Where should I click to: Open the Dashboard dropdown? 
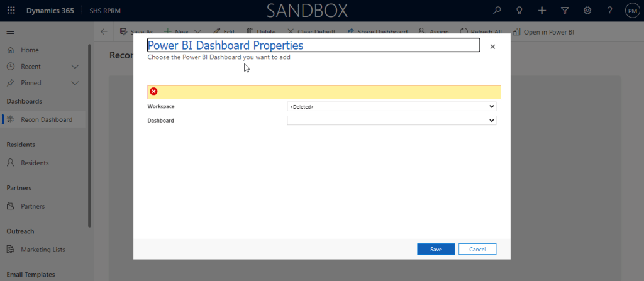tap(391, 121)
